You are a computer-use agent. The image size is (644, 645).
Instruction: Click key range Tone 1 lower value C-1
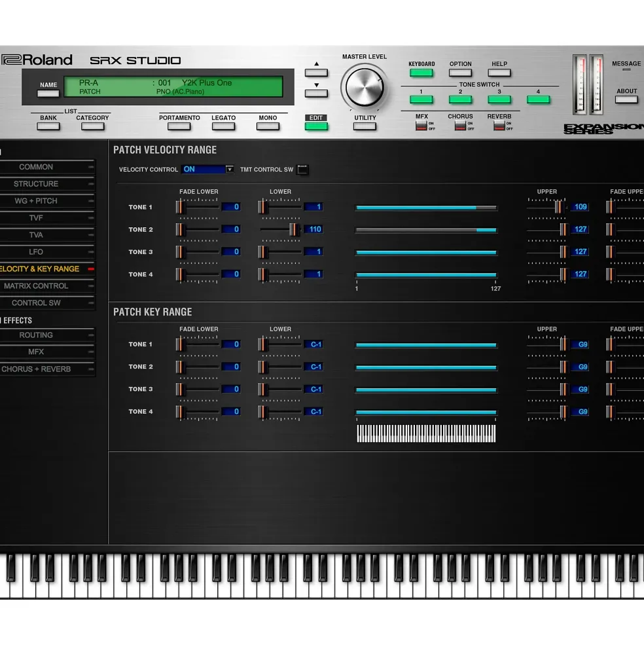click(313, 344)
